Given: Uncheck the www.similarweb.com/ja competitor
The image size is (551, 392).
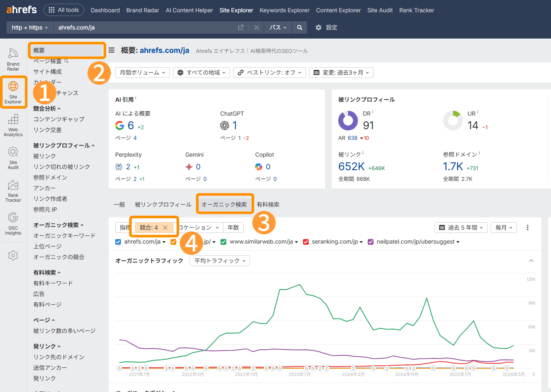Looking at the screenshot, I should [223, 242].
